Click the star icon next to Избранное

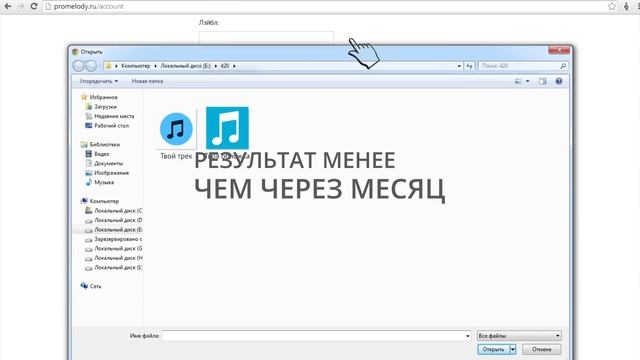(84, 97)
